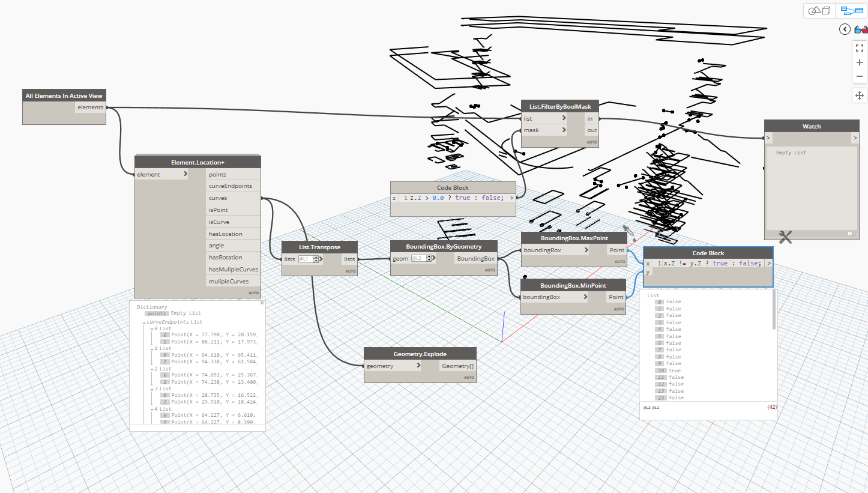
Task: Collapse the right panel via circled chevron
Action: (845, 29)
